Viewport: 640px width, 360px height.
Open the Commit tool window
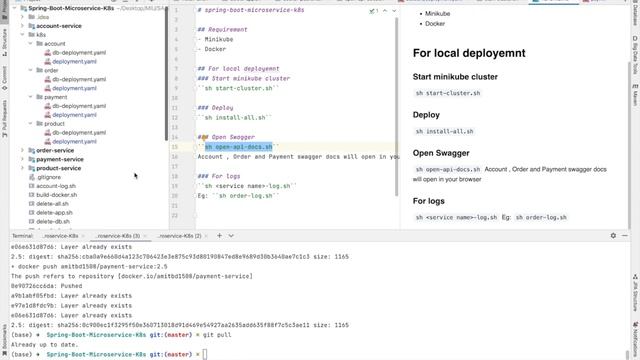coord(4,78)
